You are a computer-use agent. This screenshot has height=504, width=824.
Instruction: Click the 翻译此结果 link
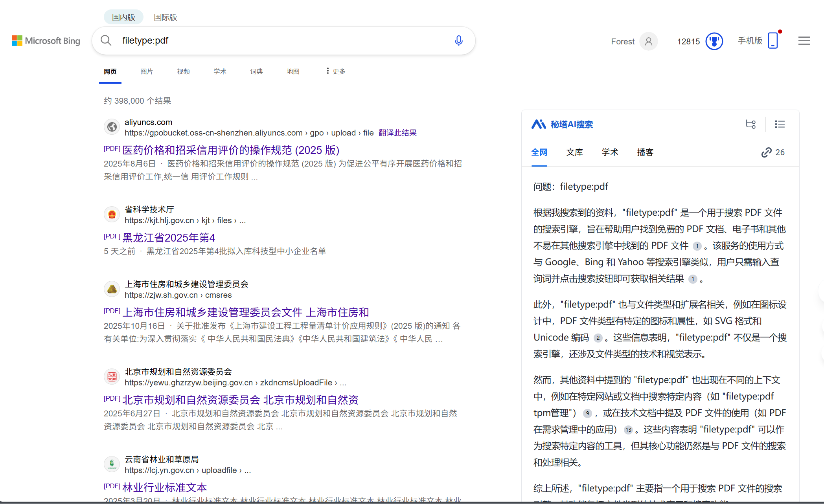click(397, 133)
